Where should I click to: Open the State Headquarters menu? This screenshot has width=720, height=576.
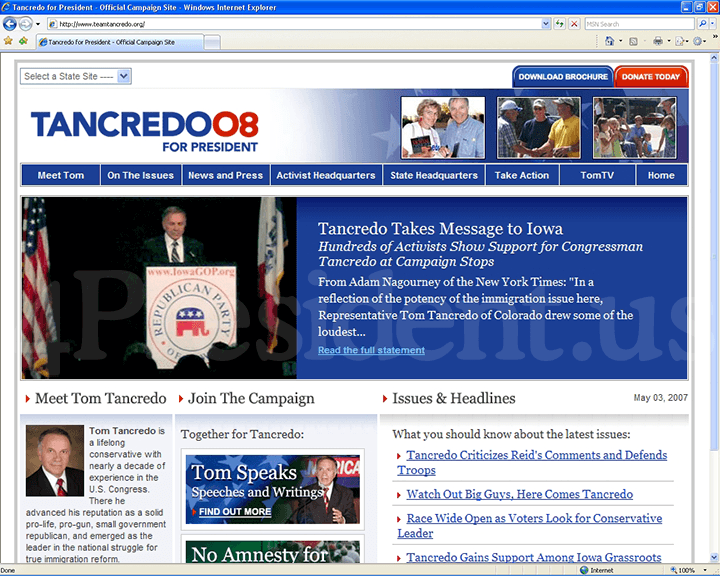pyautogui.click(x=434, y=175)
